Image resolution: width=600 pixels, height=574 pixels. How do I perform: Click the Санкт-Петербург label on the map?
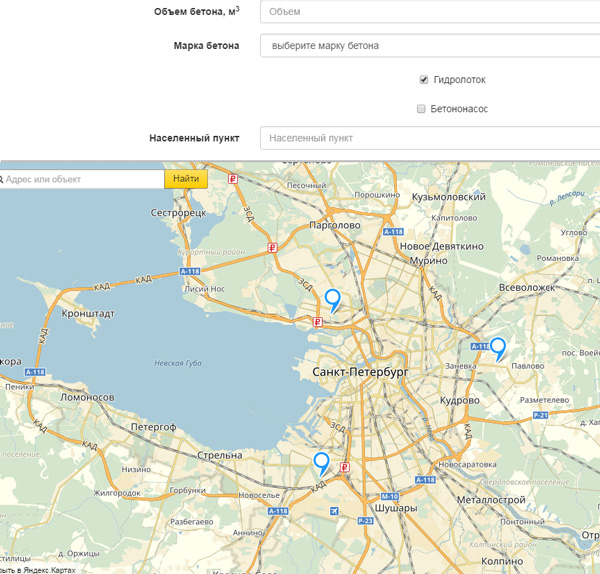[x=360, y=372]
